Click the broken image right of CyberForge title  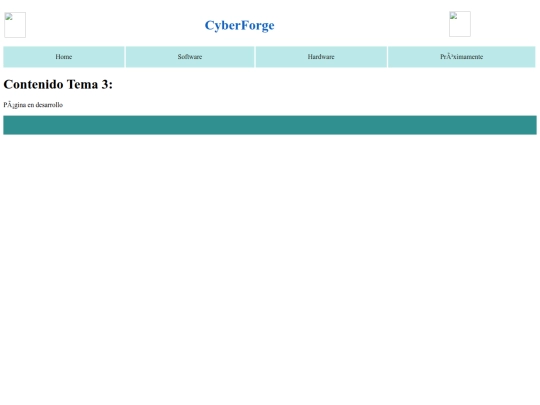point(460,24)
